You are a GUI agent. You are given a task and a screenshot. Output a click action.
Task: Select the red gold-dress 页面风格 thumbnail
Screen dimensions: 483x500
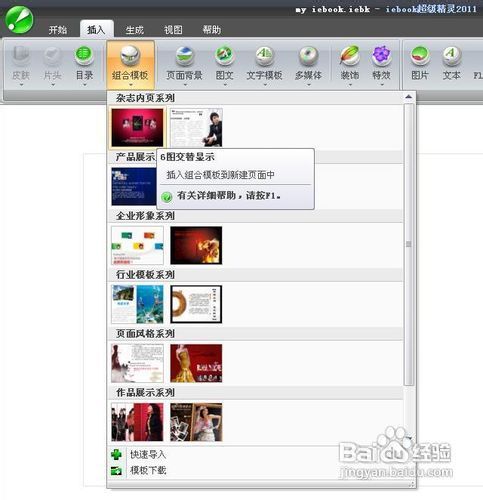click(196, 363)
